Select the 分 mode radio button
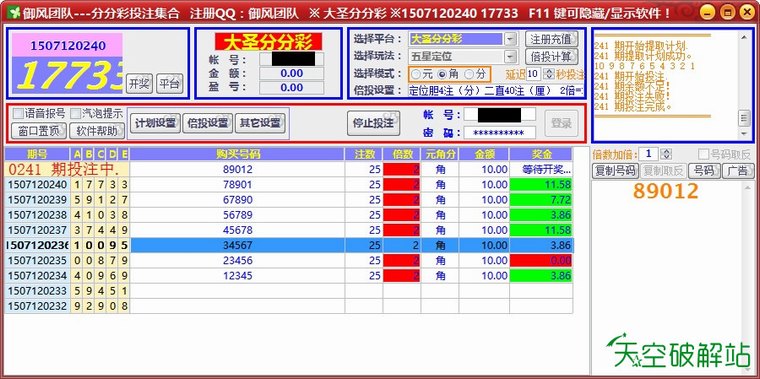760x379 pixels. point(469,75)
